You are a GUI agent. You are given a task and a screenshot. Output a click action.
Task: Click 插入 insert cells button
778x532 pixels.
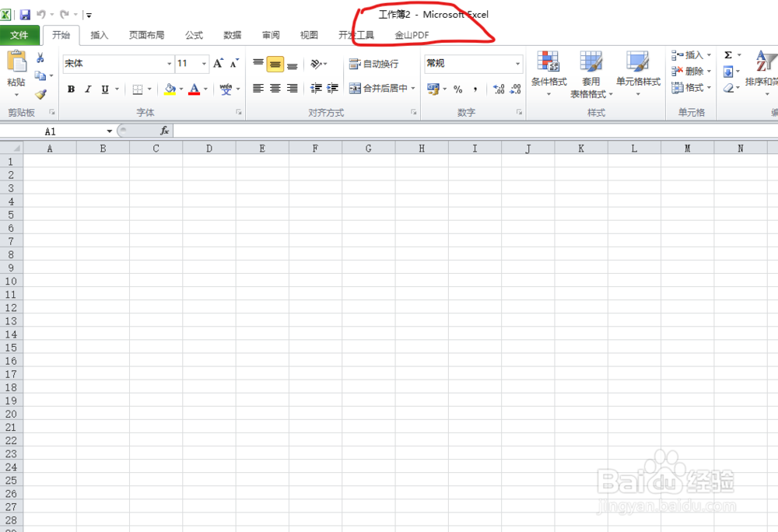[691, 55]
